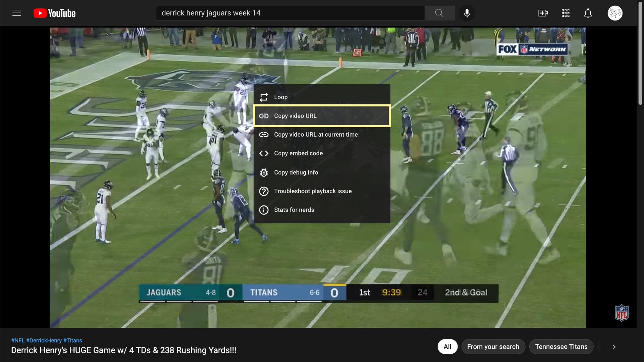
Task: Choose Copy video URL at current time
Action: (x=321, y=135)
